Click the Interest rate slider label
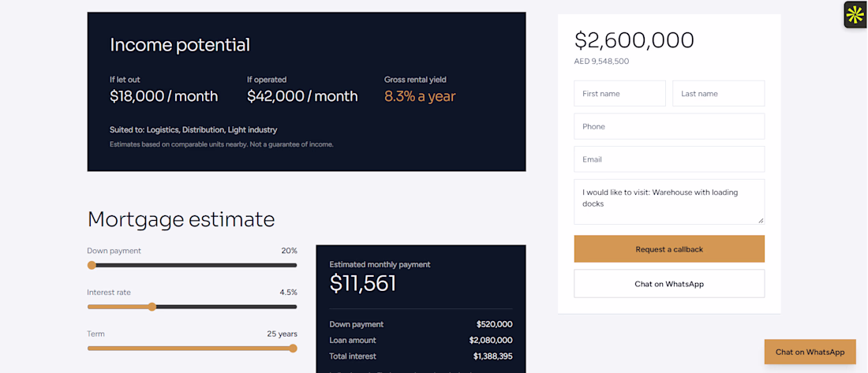 click(109, 293)
